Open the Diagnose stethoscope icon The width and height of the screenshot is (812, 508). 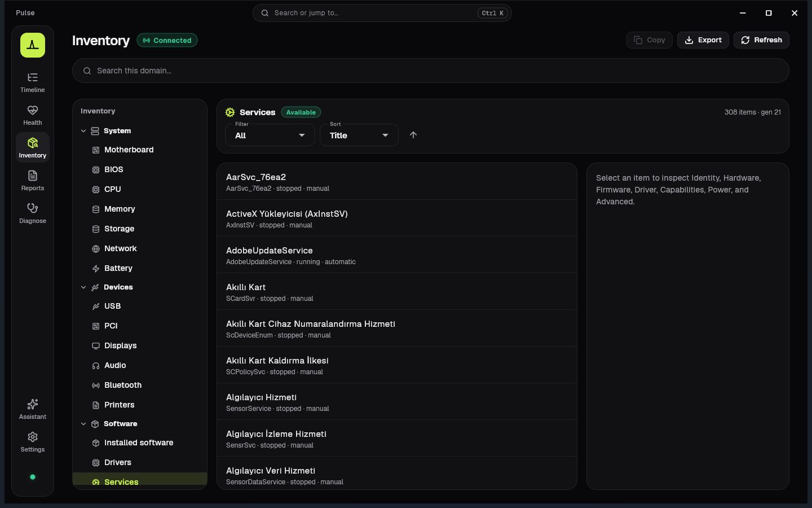pyautogui.click(x=33, y=208)
